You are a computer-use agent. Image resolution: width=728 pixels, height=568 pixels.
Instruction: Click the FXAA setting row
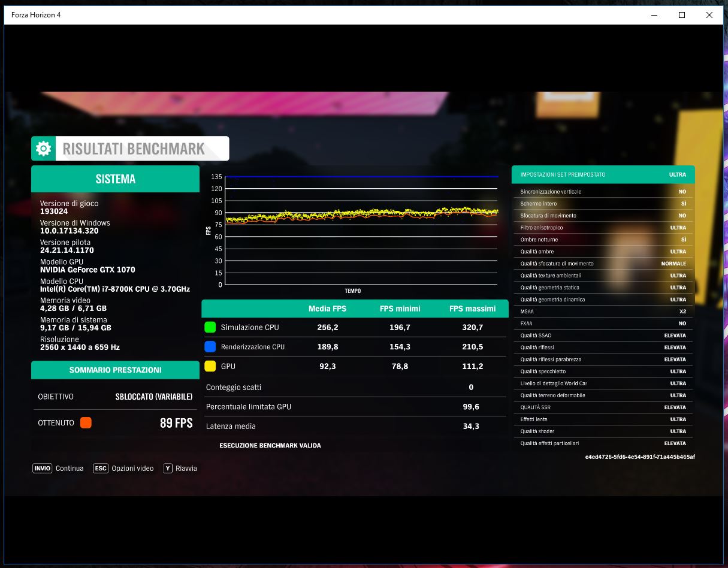click(x=603, y=324)
